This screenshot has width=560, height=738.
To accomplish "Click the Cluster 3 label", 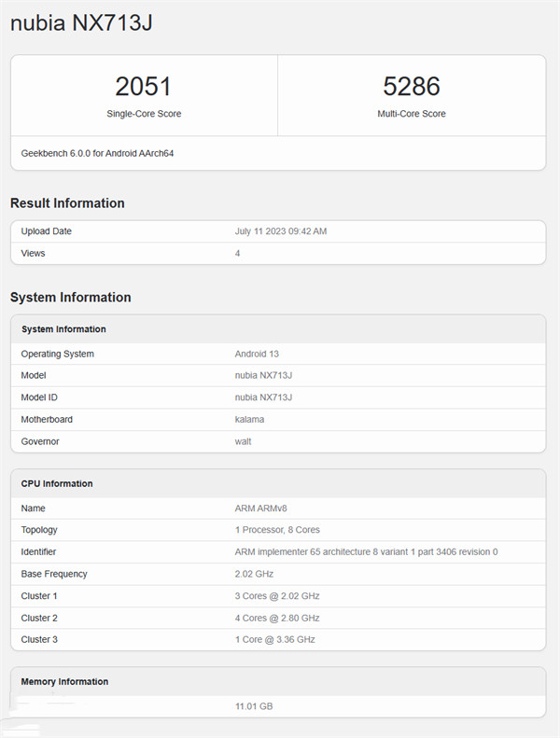I will point(39,639).
